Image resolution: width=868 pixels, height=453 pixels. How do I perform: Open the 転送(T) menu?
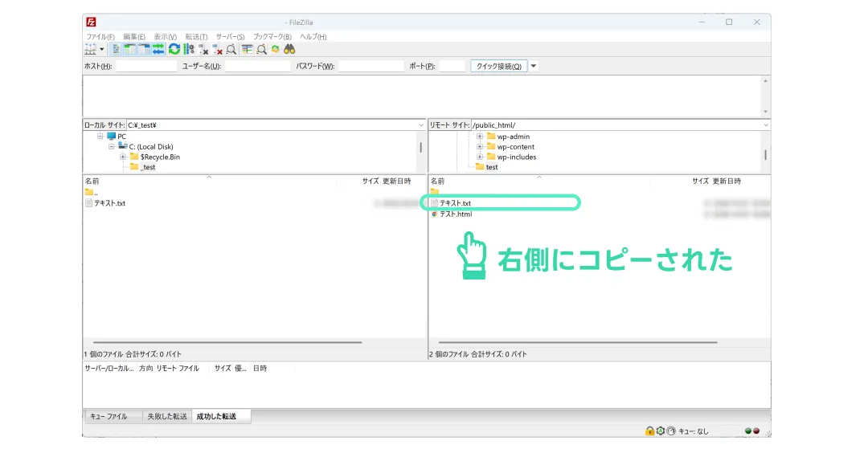[196, 36]
